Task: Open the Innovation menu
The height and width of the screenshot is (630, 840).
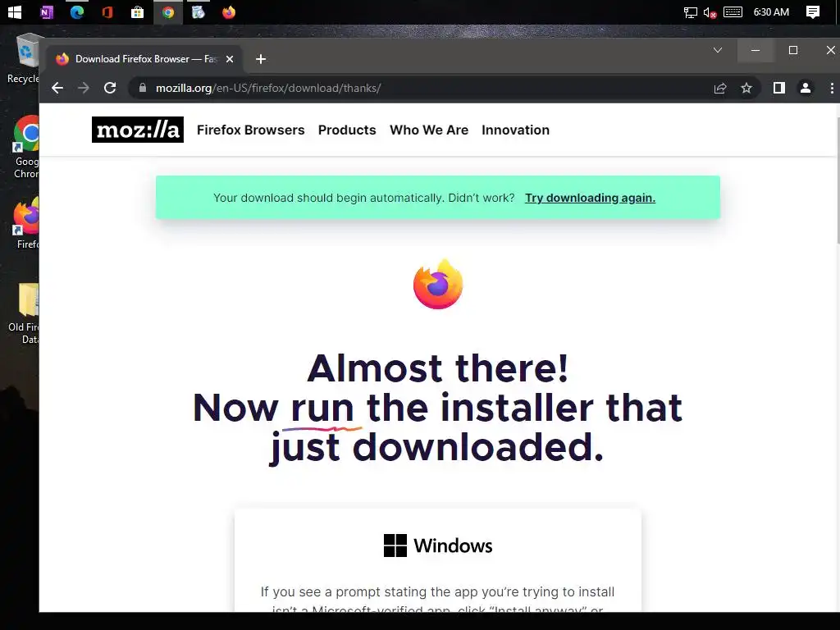Action: click(515, 130)
